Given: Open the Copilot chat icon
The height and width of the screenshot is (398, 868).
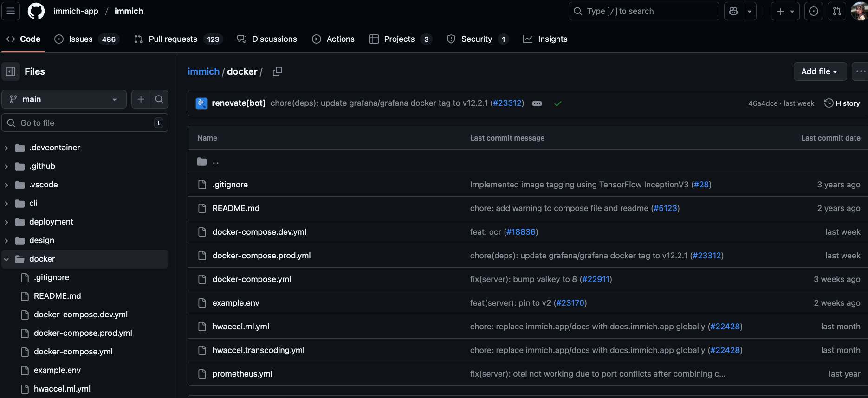Looking at the screenshot, I should tap(733, 11).
